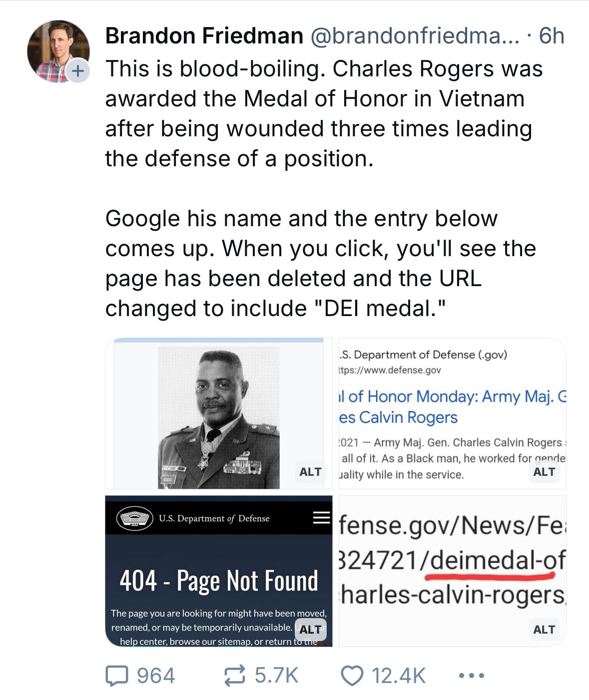Click the reply speech bubble icon
589x700 pixels.
(116, 676)
